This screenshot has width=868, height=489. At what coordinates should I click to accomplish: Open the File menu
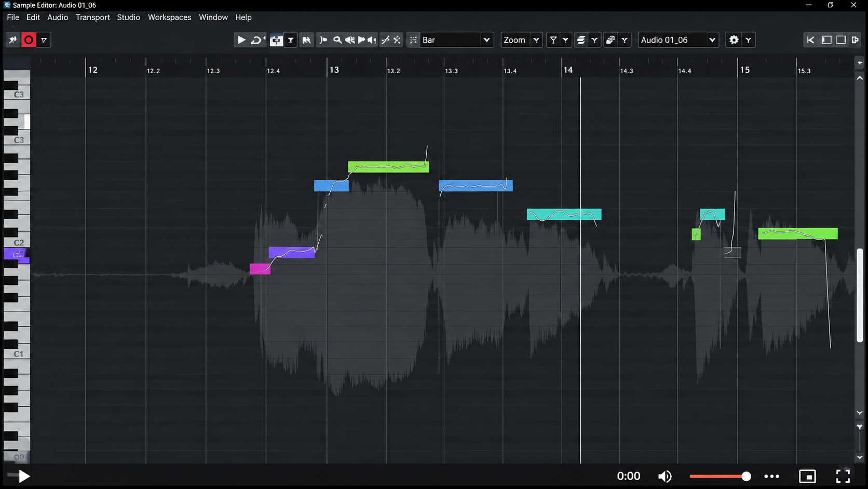point(13,17)
